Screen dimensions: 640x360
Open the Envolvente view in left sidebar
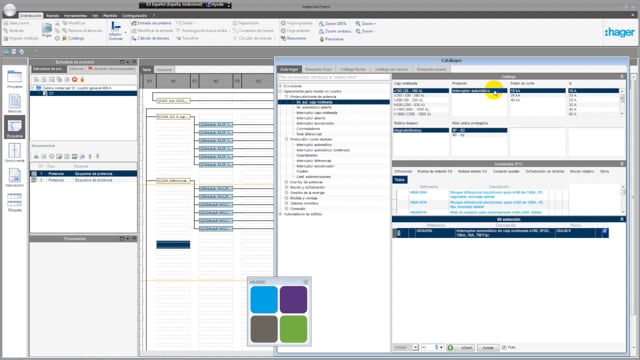pos(15,152)
